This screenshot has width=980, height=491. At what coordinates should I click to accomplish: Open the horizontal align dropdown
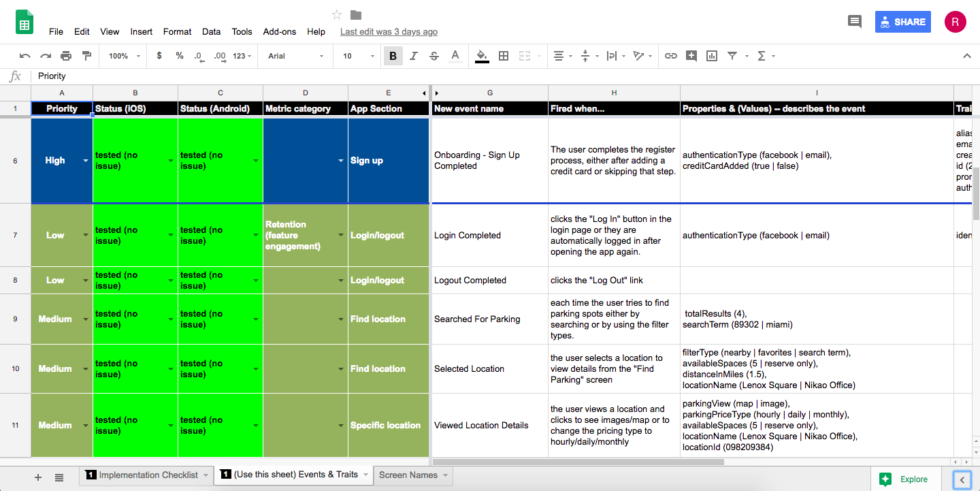point(562,56)
